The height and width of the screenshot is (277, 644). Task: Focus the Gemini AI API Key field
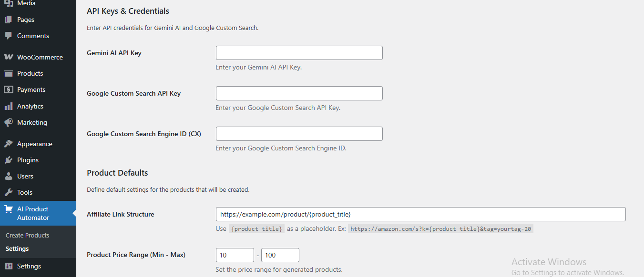click(299, 53)
